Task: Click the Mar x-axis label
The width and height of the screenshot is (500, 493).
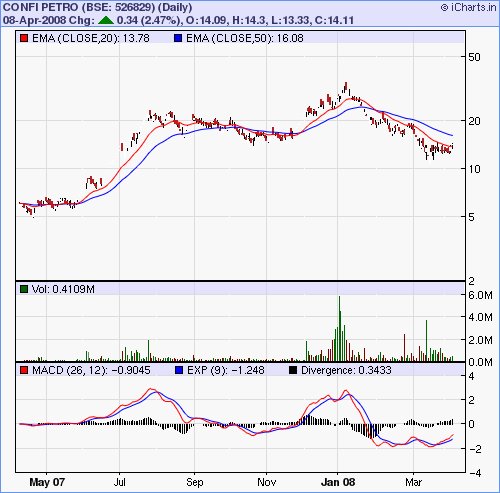Action: tap(414, 482)
